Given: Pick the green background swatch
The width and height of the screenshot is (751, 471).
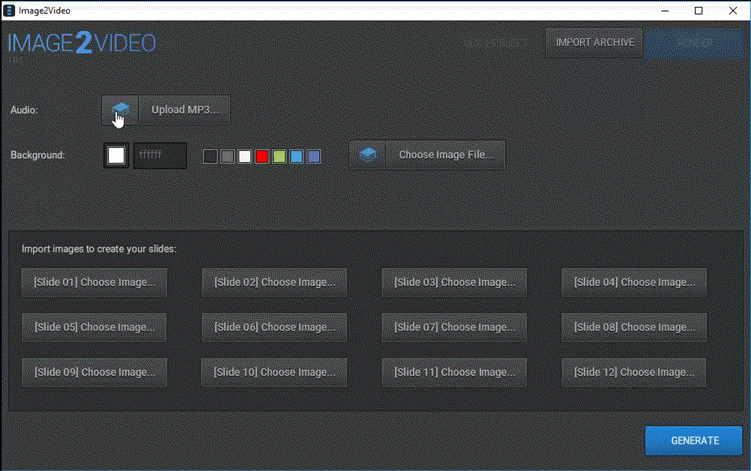Looking at the screenshot, I should point(279,156).
